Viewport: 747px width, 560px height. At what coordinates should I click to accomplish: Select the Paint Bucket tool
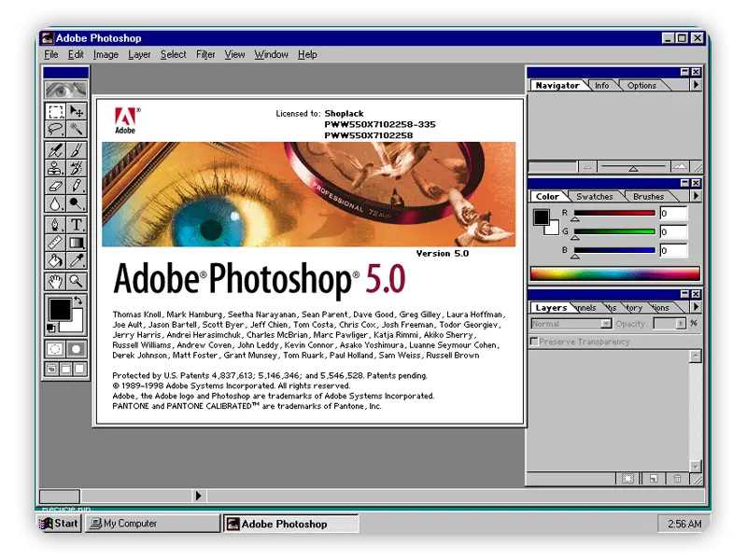(55, 260)
